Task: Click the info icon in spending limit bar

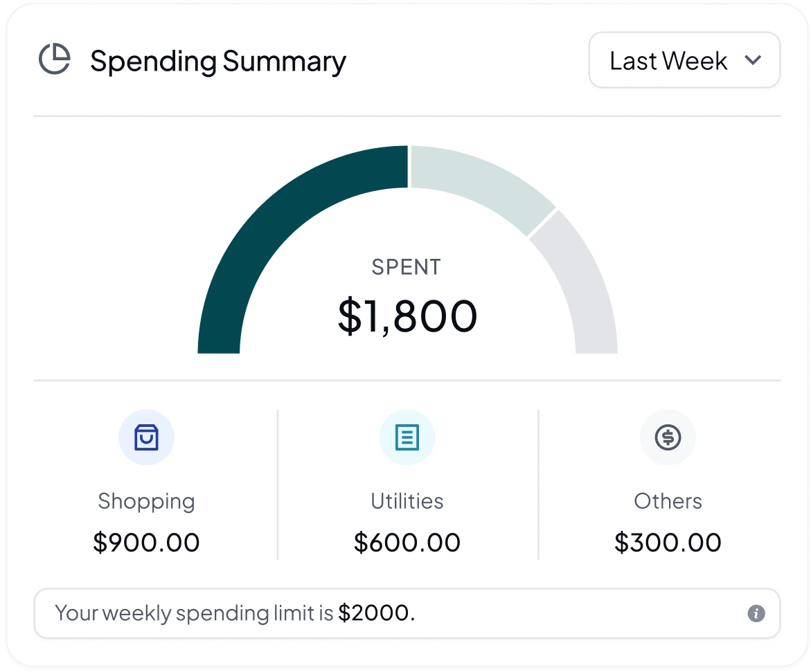Action: coord(756,613)
